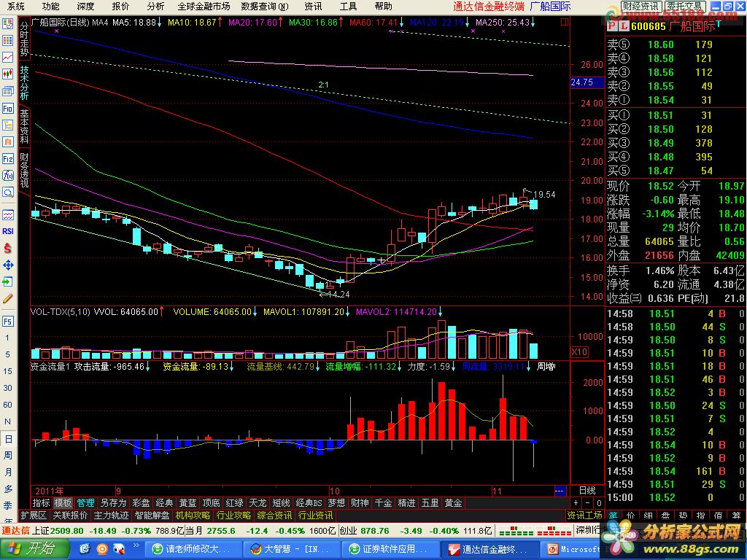Click the small box icon at chart top-right

[x=565, y=22]
